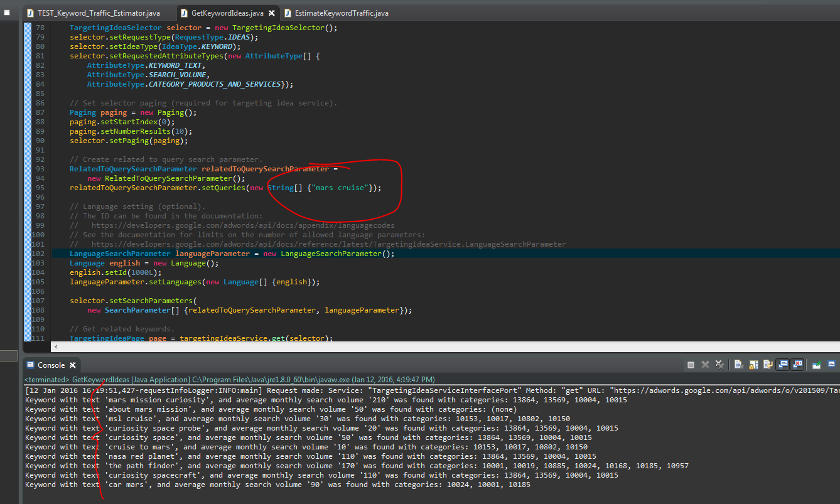The width and height of the screenshot is (840, 504).
Task: Remove all terminated launches
Action: point(719,365)
